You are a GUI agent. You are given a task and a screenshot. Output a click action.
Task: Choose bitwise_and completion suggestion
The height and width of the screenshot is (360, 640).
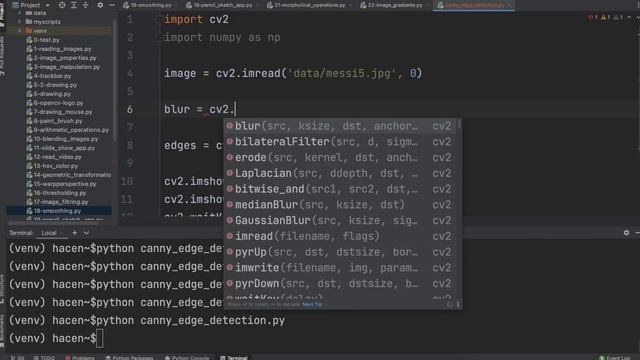pos(340,189)
